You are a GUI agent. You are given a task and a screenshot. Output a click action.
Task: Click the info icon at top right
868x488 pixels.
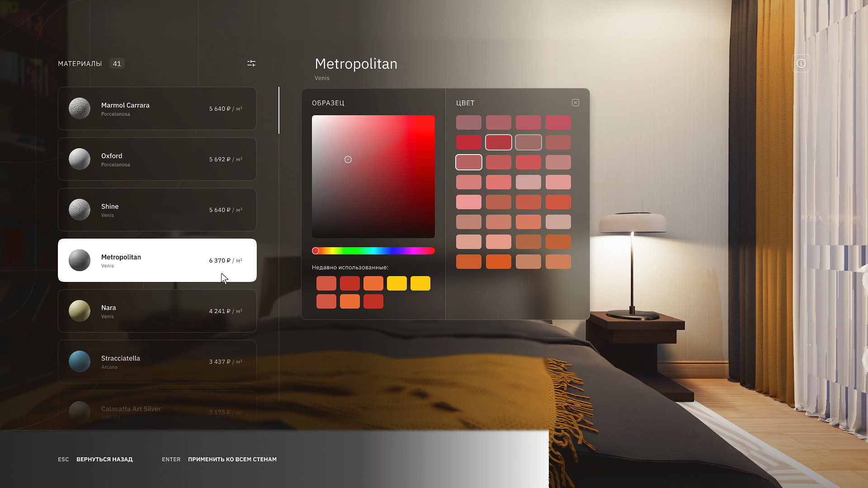801,63
